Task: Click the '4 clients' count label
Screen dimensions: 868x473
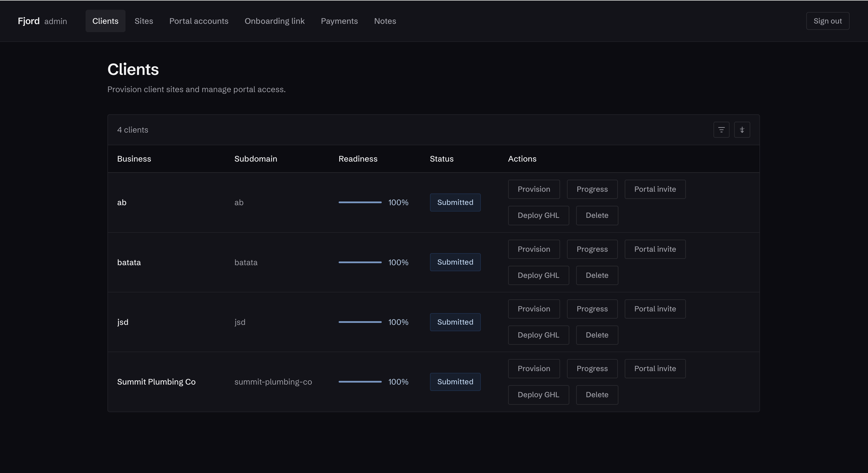Action: (x=133, y=130)
